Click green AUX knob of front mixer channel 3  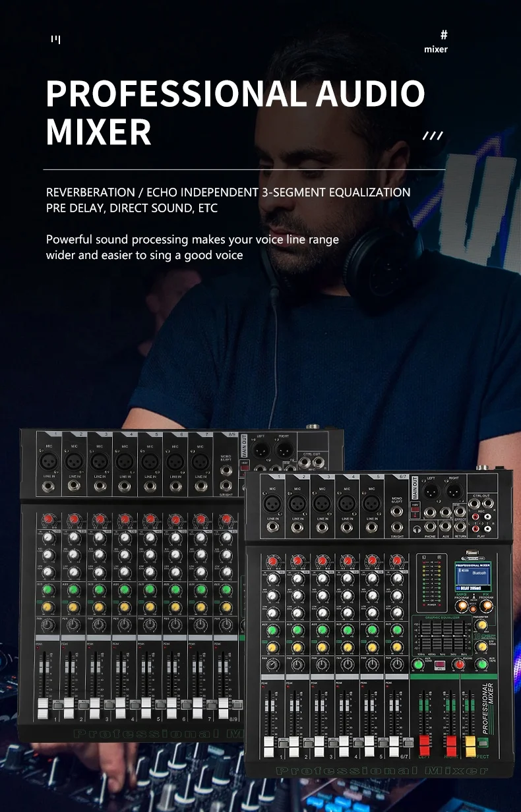pyautogui.click(x=322, y=630)
